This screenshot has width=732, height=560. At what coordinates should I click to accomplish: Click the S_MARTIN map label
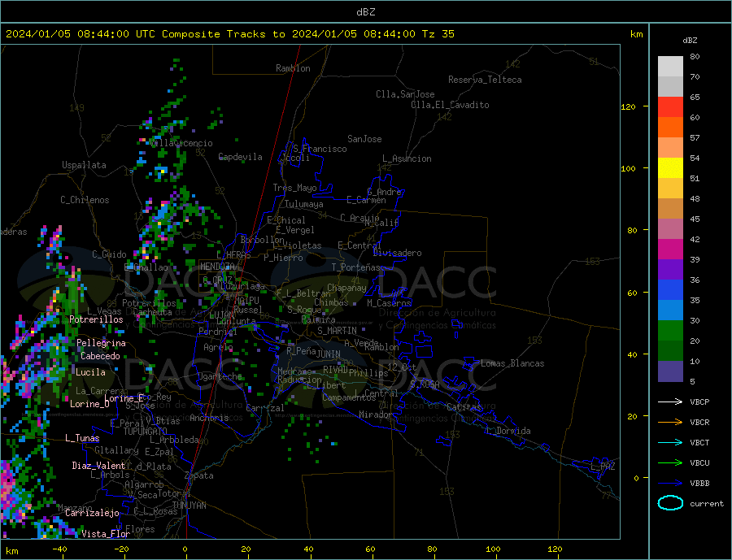pos(337,331)
